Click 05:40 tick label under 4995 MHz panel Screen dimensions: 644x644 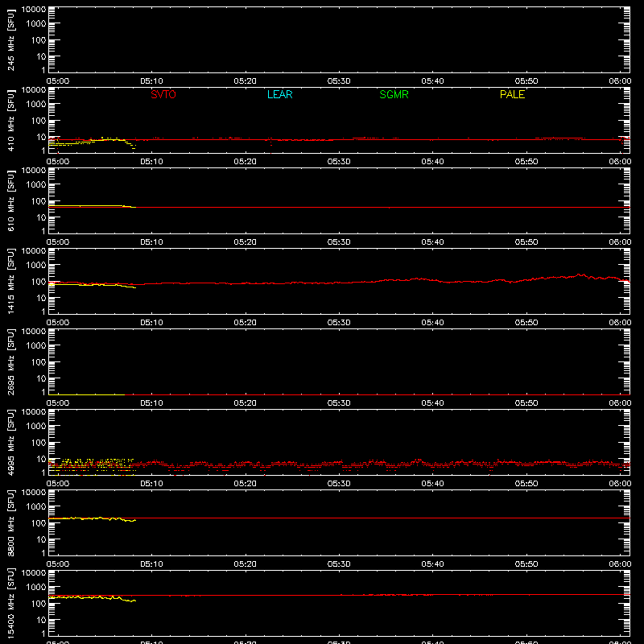432,484
